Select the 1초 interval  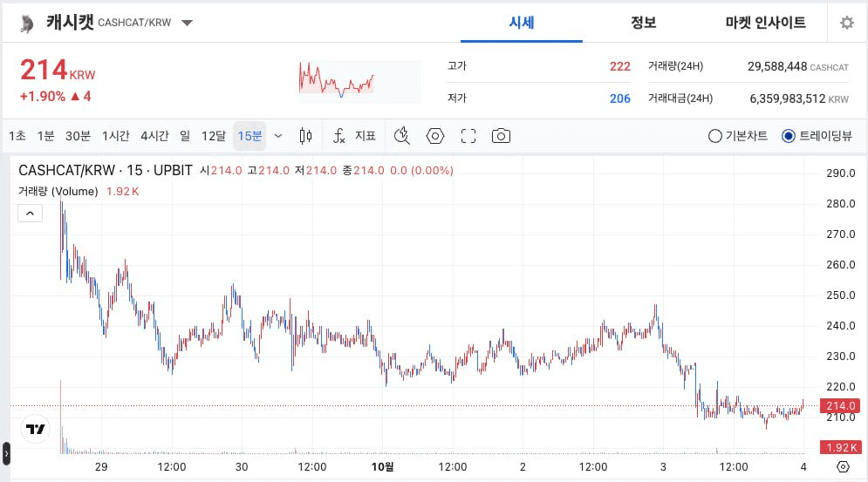pyautogui.click(x=17, y=136)
